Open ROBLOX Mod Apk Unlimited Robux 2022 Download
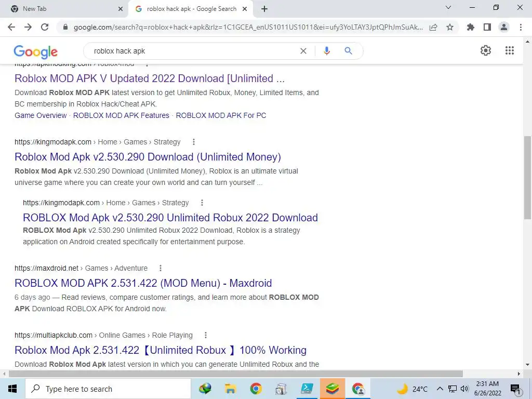This screenshot has width=532, height=399. 170,218
